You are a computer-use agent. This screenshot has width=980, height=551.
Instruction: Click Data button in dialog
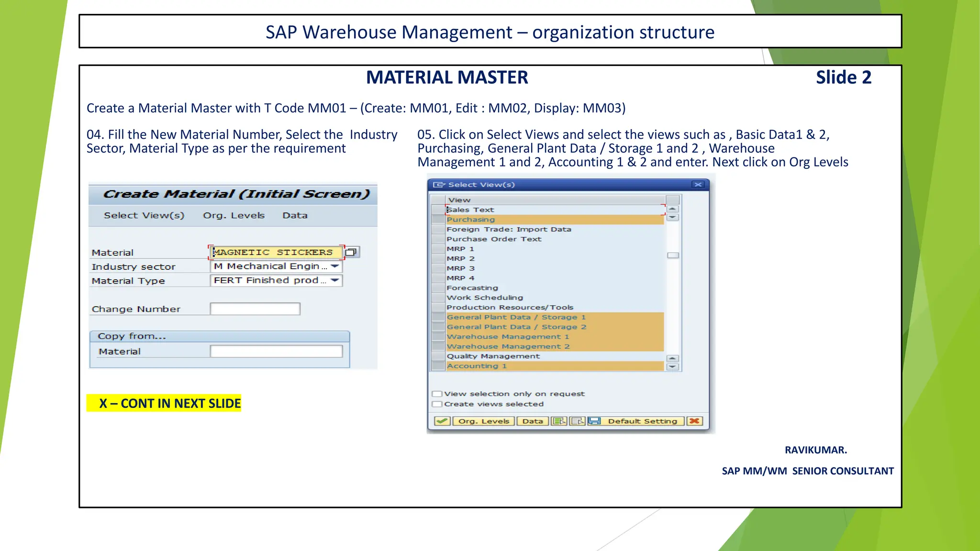click(533, 421)
